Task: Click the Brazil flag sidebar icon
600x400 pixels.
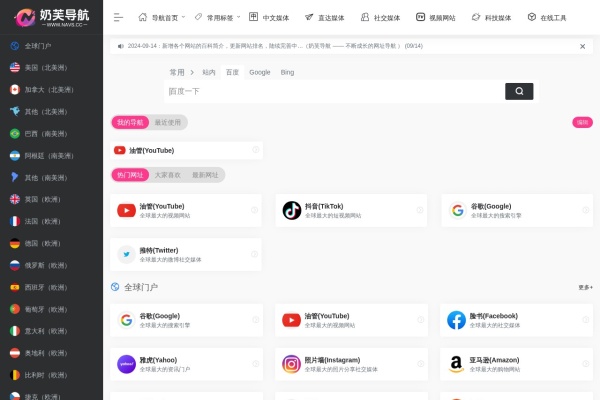Action: 15,134
